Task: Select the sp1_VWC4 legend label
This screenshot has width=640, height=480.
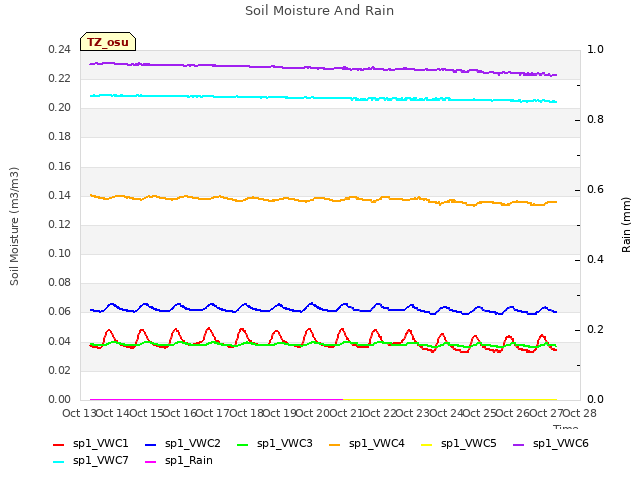Action: pyautogui.click(x=376, y=444)
